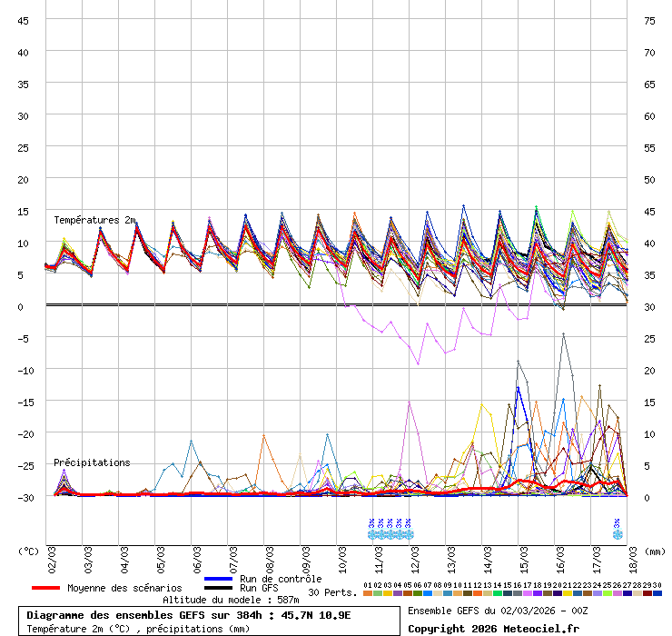Select perturbation 30 blue color swatch
The height and width of the screenshot is (636, 672).
(657, 593)
